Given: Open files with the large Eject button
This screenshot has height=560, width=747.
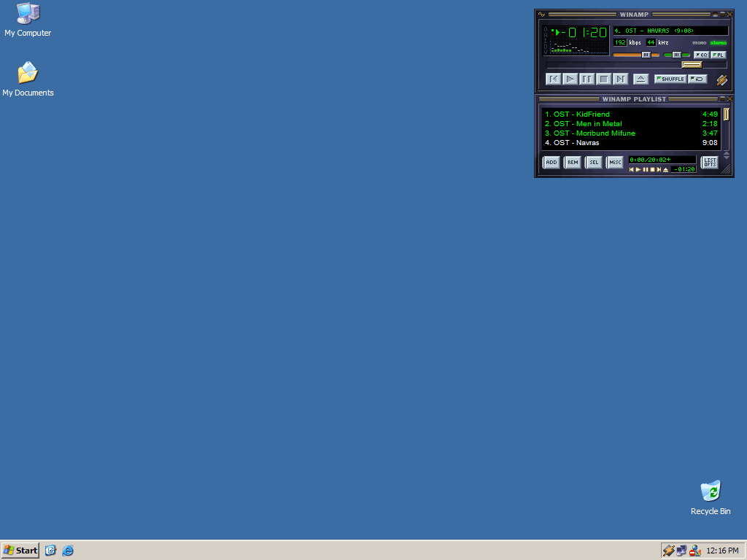Looking at the screenshot, I should (x=641, y=79).
